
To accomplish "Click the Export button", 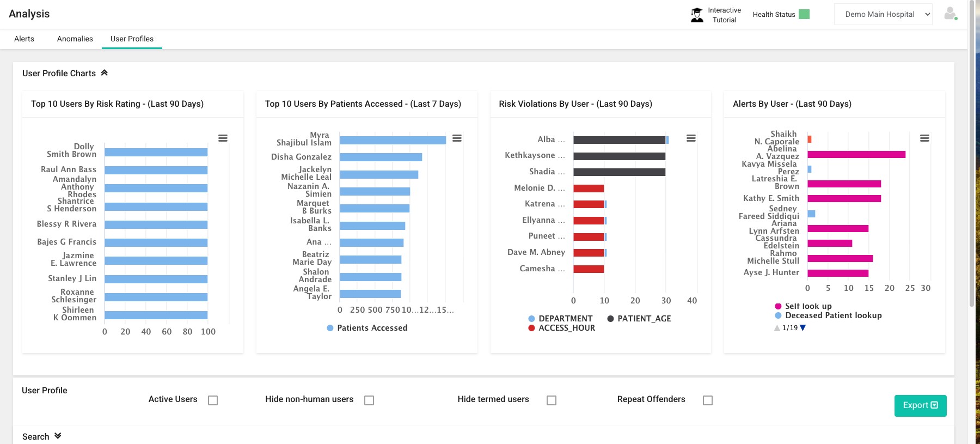I will click(920, 405).
